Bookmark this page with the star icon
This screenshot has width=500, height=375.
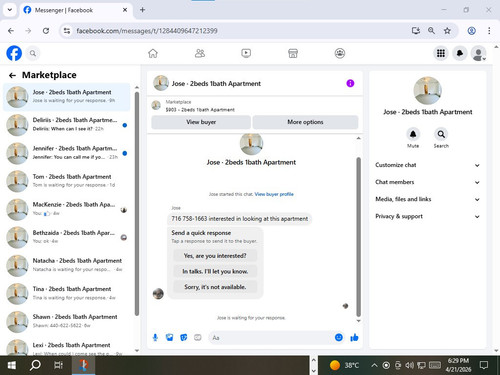click(447, 31)
